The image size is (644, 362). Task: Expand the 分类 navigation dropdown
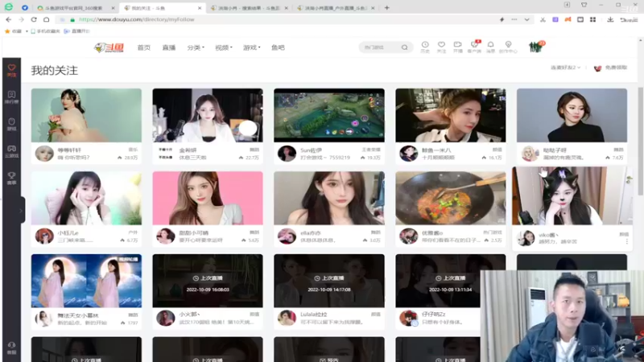click(196, 47)
